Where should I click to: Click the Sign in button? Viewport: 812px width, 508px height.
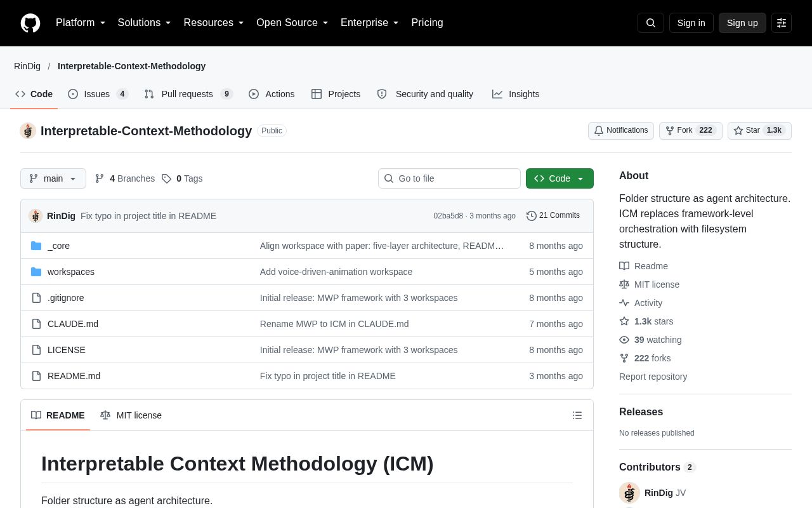(691, 23)
